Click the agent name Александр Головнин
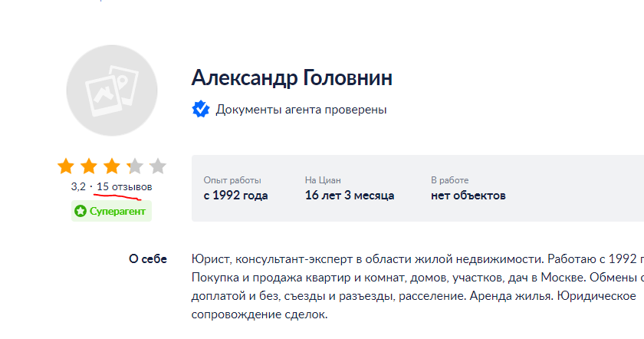 click(x=291, y=77)
